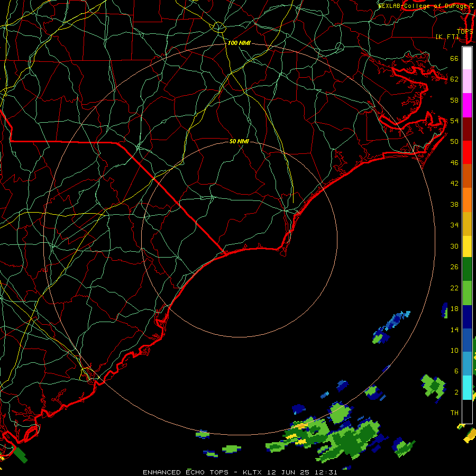Viewport: 476px width, 476px height.
Task: Click the 50 NMI range ring label
Action: tap(239, 141)
